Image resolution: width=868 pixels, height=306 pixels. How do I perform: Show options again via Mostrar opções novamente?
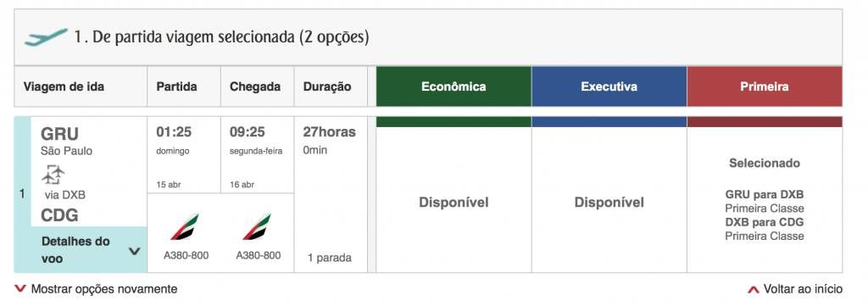pos(104,289)
